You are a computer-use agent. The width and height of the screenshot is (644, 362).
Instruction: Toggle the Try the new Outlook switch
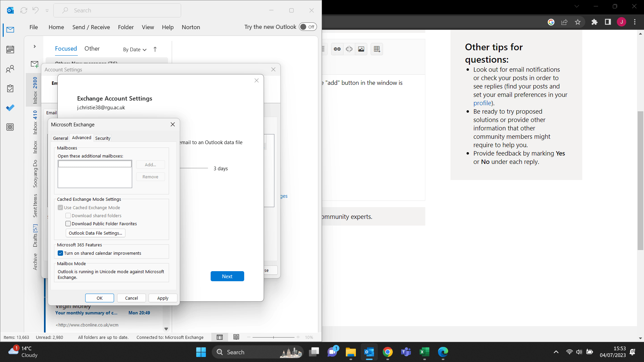[307, 26]
